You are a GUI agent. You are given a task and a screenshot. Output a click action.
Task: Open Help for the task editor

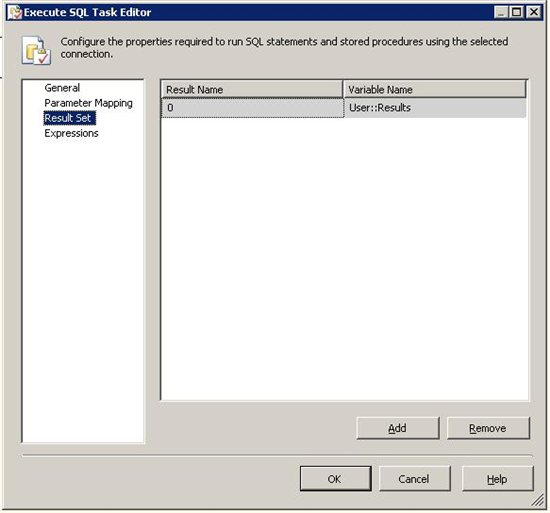tap(497, 479)
